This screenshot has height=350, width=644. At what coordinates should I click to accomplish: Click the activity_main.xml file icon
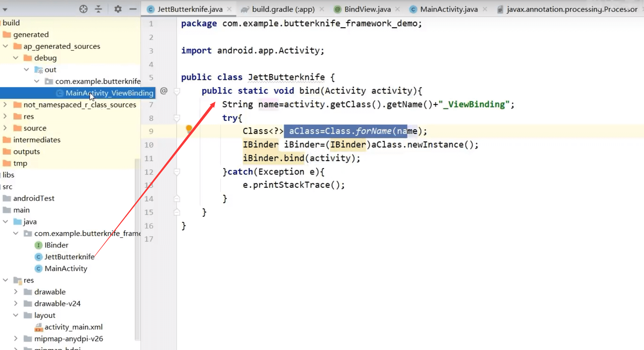click(39, 327)
